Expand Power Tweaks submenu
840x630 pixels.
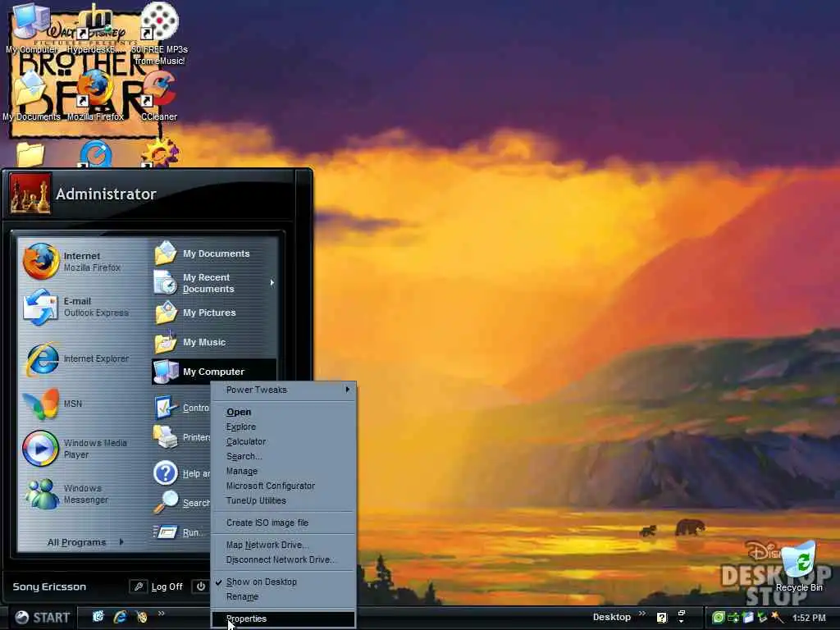[x=283, y=390]
